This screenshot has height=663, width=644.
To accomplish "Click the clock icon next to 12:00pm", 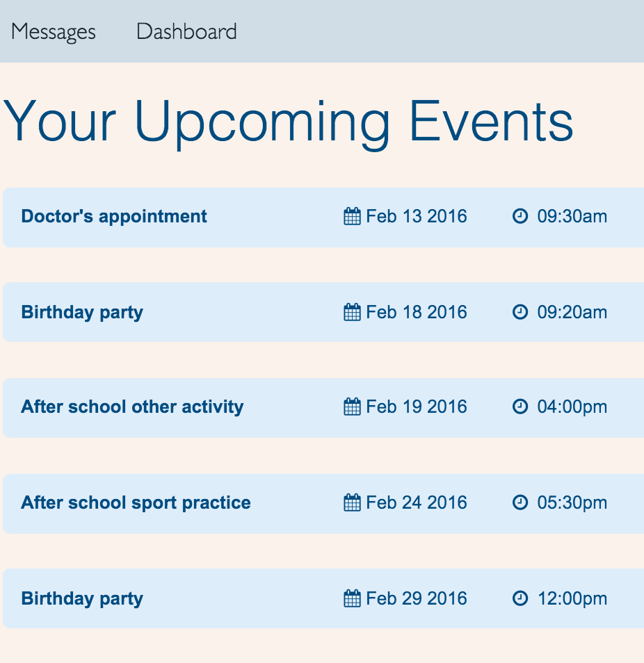I will click(x=520, y=598).
